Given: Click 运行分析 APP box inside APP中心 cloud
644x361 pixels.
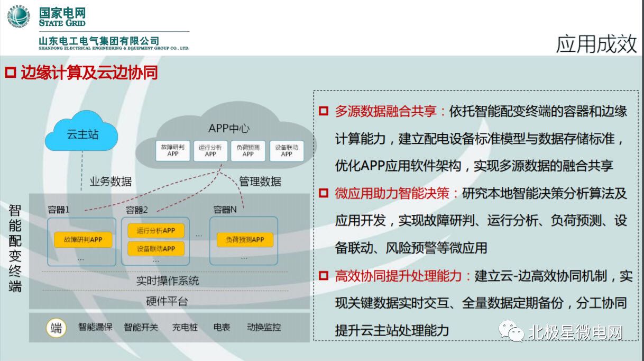Looking at the screenshot, I should pyautogui.click(x=210, y=150).
